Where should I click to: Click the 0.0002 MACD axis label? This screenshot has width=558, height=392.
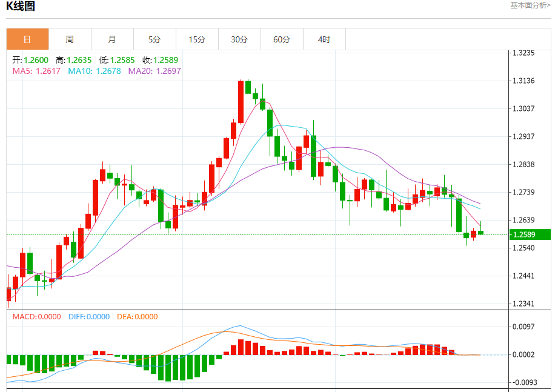point(523,354)
